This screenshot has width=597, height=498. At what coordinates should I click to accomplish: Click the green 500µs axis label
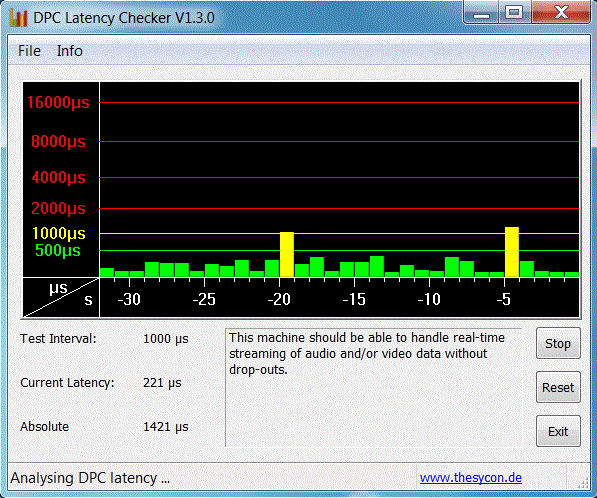tap(58, 250)
